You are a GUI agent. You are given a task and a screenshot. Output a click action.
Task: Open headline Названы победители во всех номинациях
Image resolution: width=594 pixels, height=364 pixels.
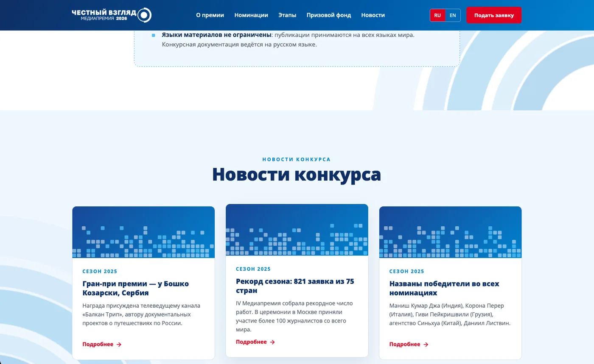click(x=444, y=288)
